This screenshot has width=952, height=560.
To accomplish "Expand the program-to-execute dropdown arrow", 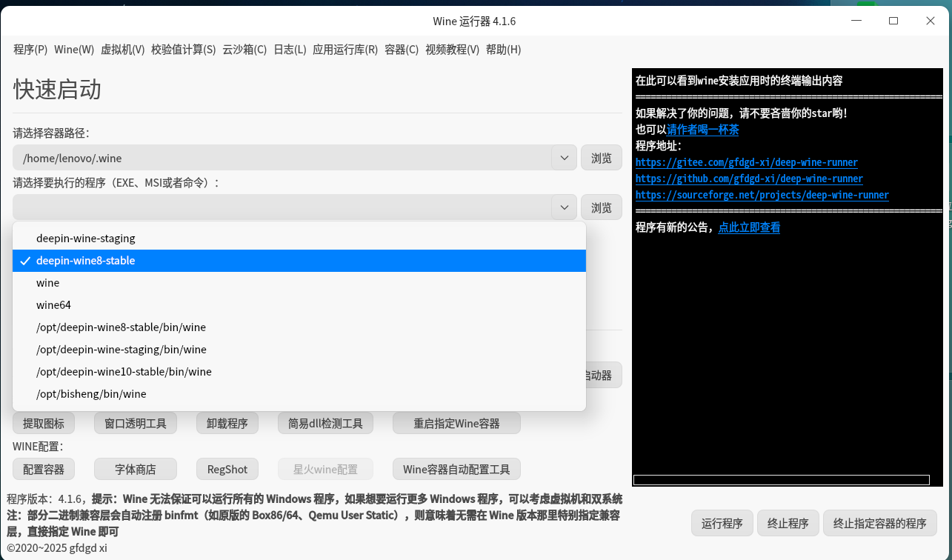I will coord(564,207).
